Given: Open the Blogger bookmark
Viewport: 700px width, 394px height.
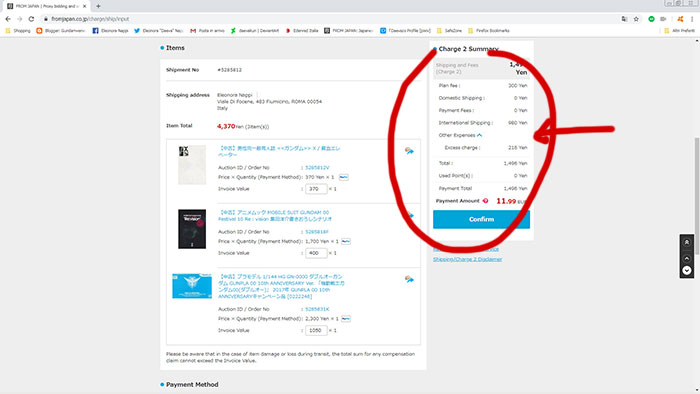Looking at the screenshot, I should click(61, 31).
